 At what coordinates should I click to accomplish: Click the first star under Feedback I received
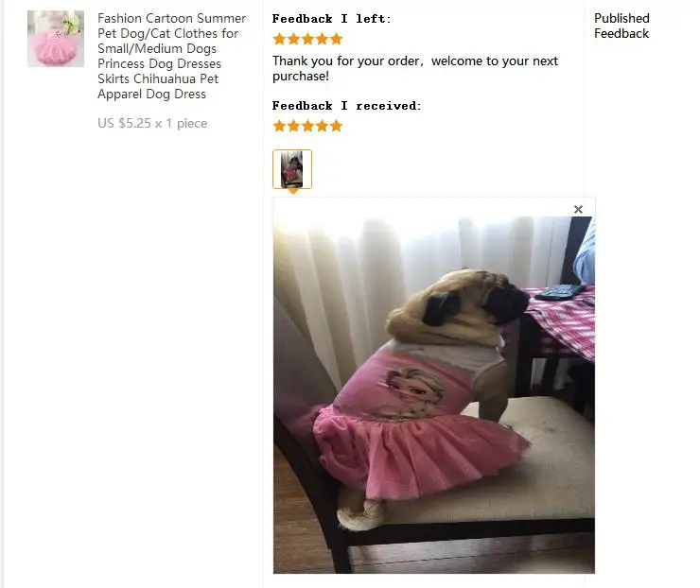pyautogui.click(x=279, y=126)
